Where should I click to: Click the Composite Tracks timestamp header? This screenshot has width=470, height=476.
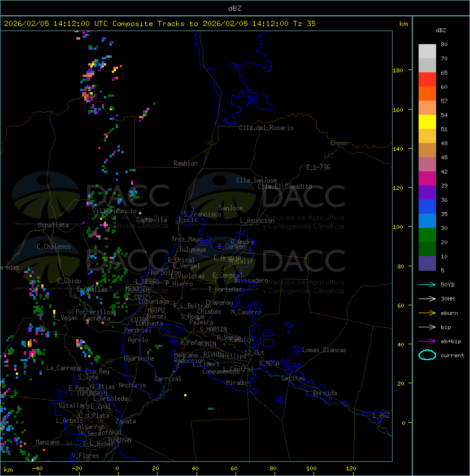160,24
